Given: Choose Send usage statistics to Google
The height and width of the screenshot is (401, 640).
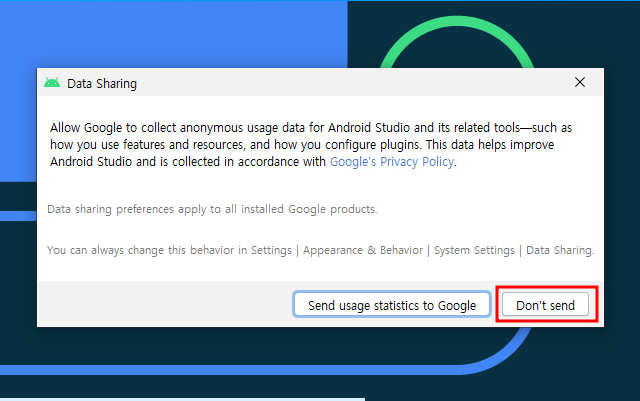Looking at the screenshot, I should tap(392, 305).
